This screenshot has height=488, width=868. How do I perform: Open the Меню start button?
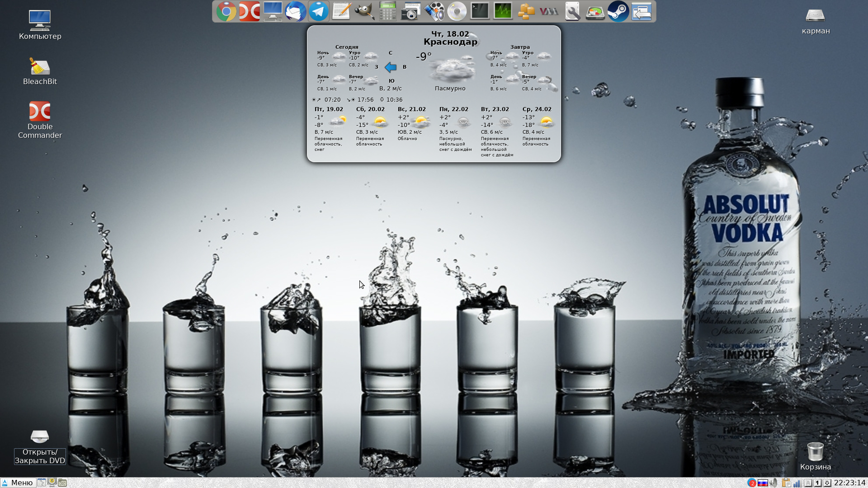(x=18, y=483)
